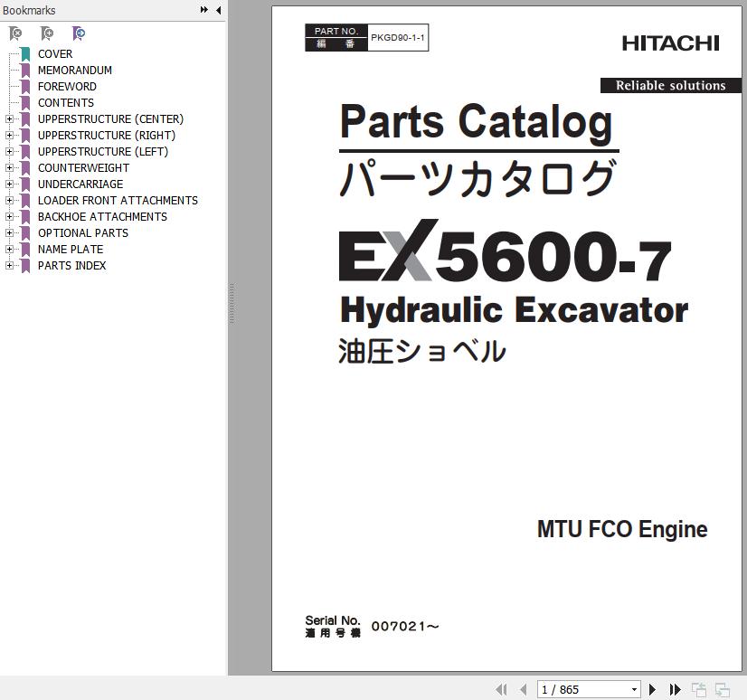Expand the BACKHOE ATTACHMENTS node
Viewport: 747px width, 700px height.
[9, 217]
